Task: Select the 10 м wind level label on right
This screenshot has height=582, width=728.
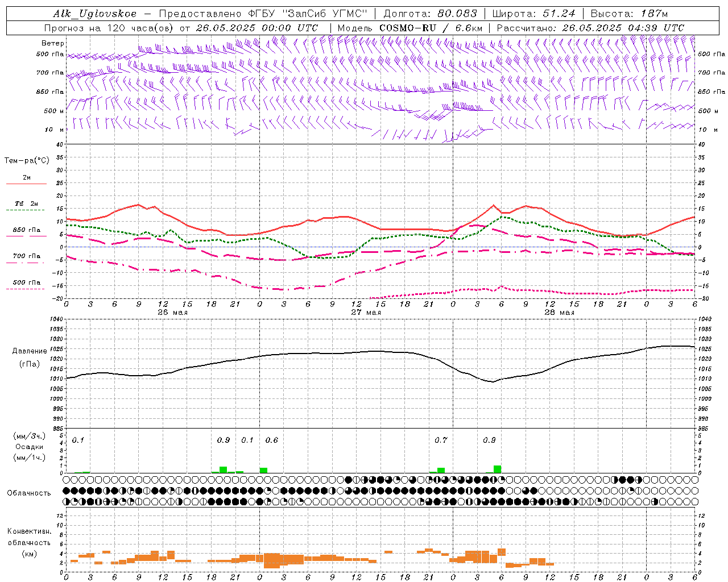Action: (708, 130)
